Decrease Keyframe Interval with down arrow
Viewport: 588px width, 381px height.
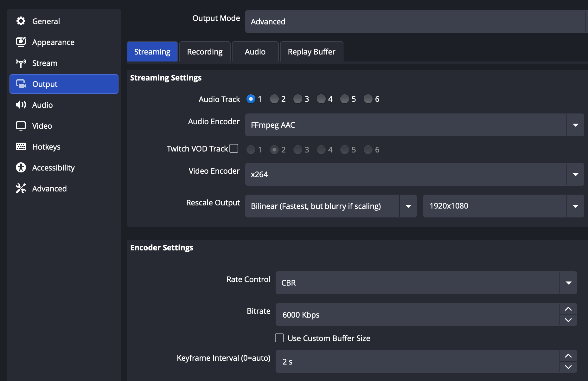coord(568,367)
